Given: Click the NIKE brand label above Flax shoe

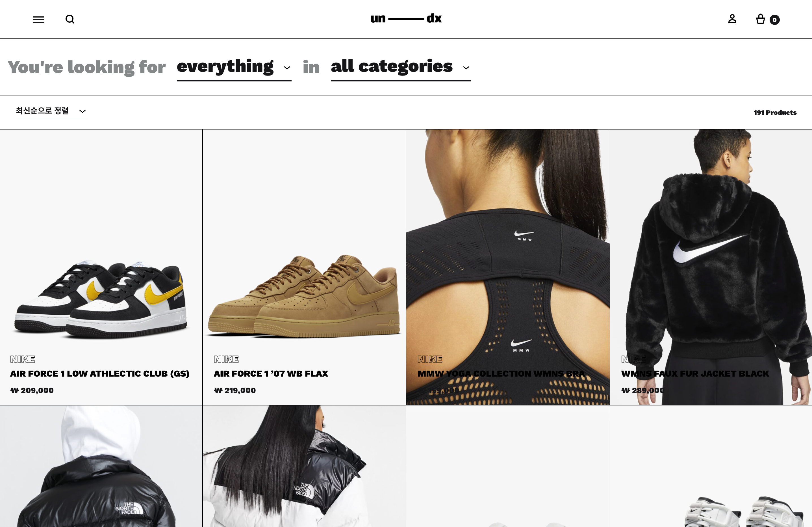Looking at the screenshot, I should [226, 359].
